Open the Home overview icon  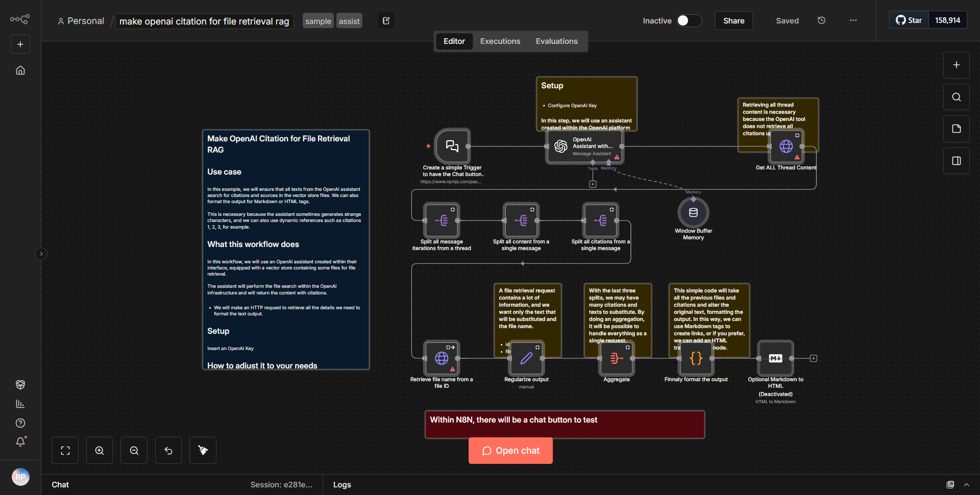click(x=20, y=70)
